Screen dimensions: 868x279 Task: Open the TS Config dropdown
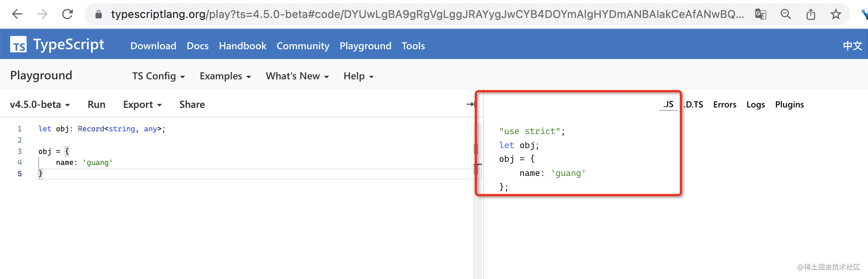[158, 76]
